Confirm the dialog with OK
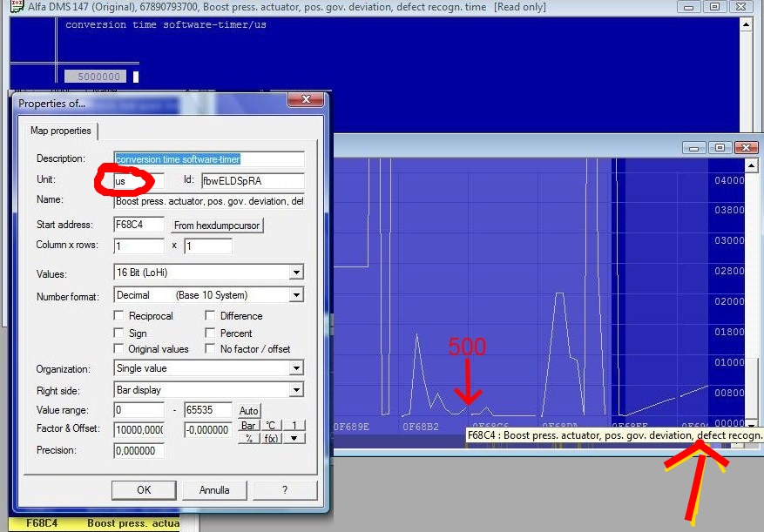Viewport: 764px width, 532px height. 144,490
